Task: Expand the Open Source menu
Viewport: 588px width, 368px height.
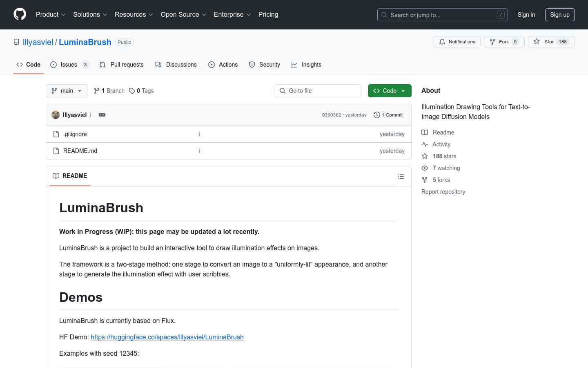Action: [x=184, y=15]
